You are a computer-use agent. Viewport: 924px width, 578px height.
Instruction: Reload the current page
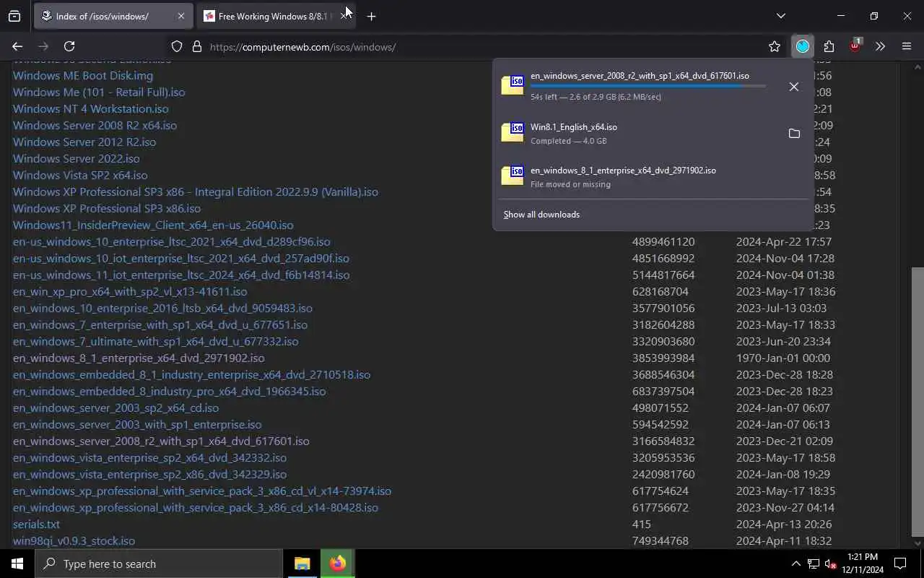point(69,46)
